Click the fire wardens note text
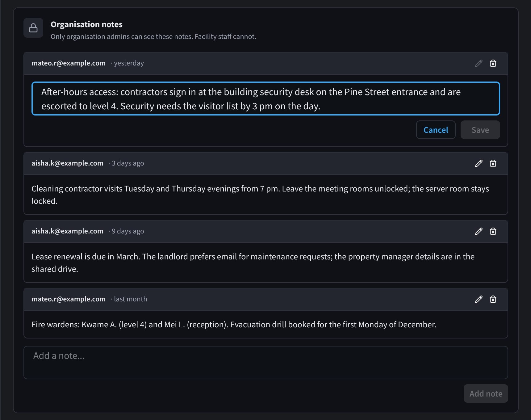 pos(234,325)
